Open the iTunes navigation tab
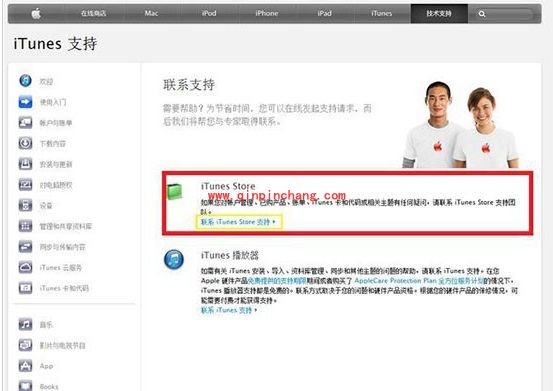 [382, 13]
